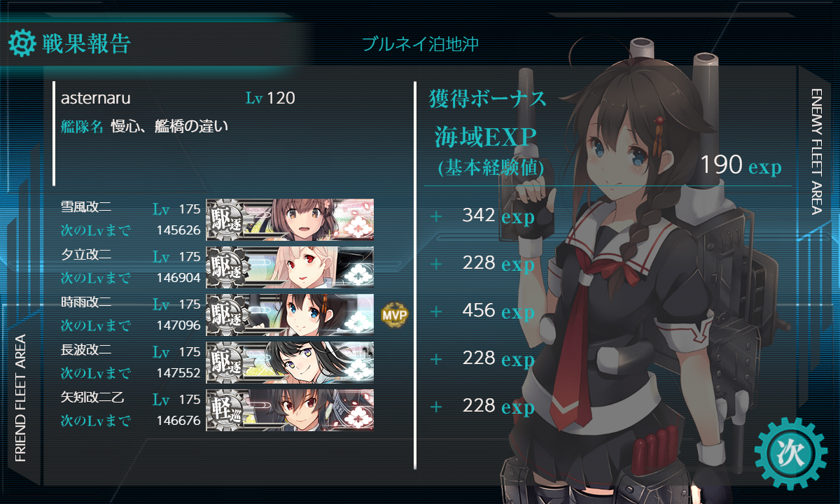Image resolution: width=840 pixels, height=504 pixels.
Task: Click the admiral name asternaru
Action: tap(96, 98)
